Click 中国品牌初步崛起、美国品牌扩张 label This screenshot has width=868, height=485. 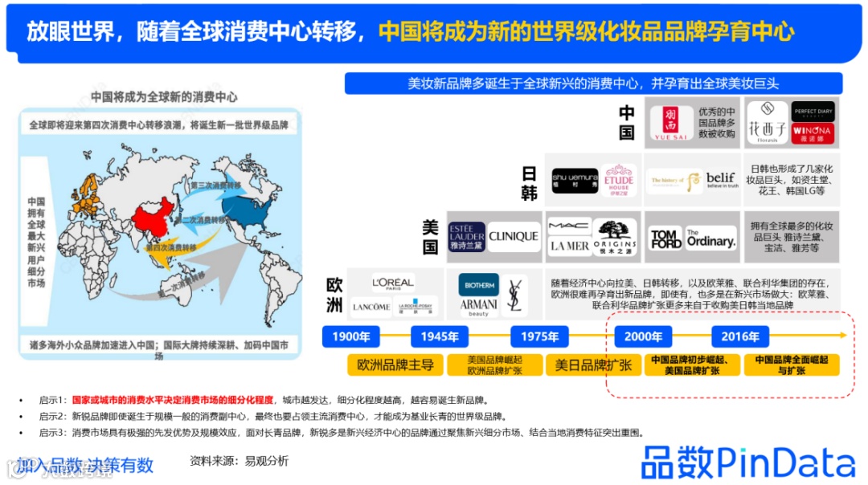click(692, 365)
